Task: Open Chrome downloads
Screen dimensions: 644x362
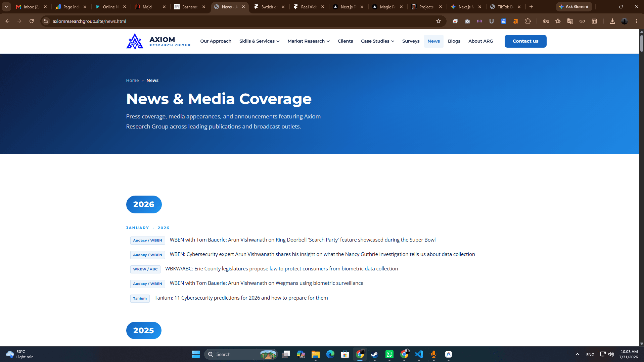Action: pyautogui.click(x=612, y=21)
